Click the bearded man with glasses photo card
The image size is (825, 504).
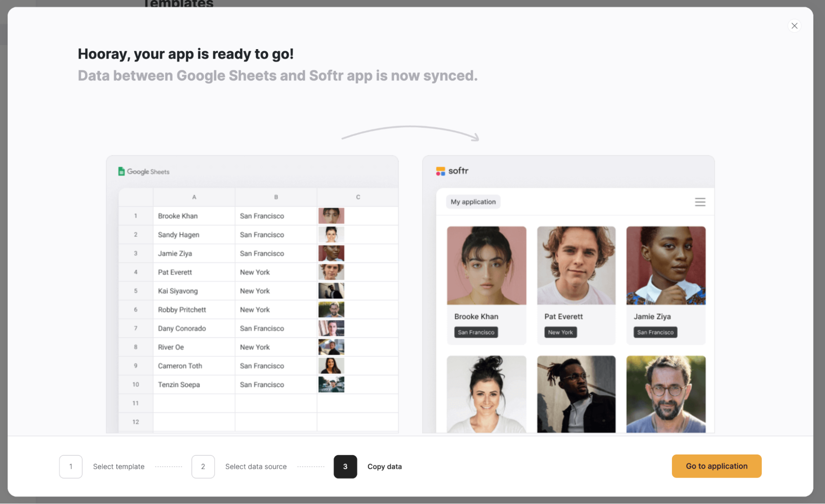(666, 394)
